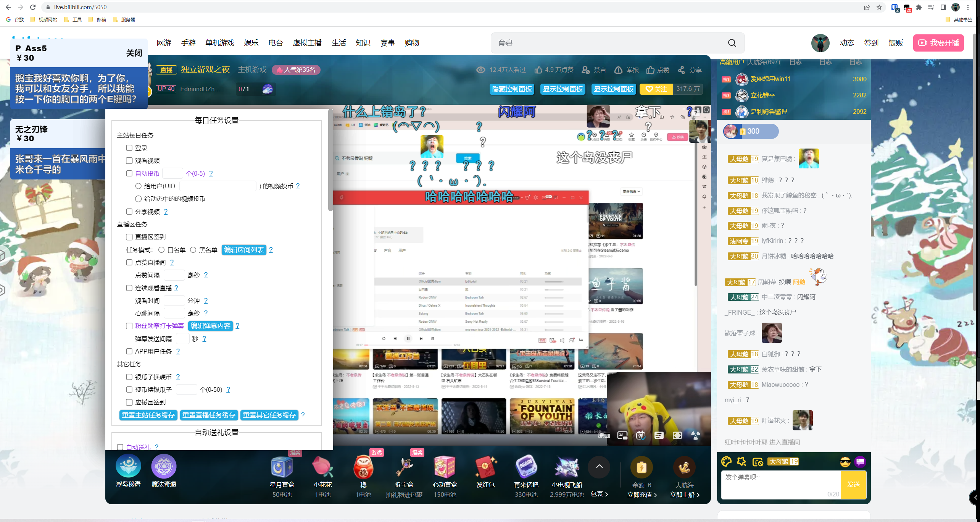Toggle danmaku display icon in player
980x522 pixels.
coord(640,435)
